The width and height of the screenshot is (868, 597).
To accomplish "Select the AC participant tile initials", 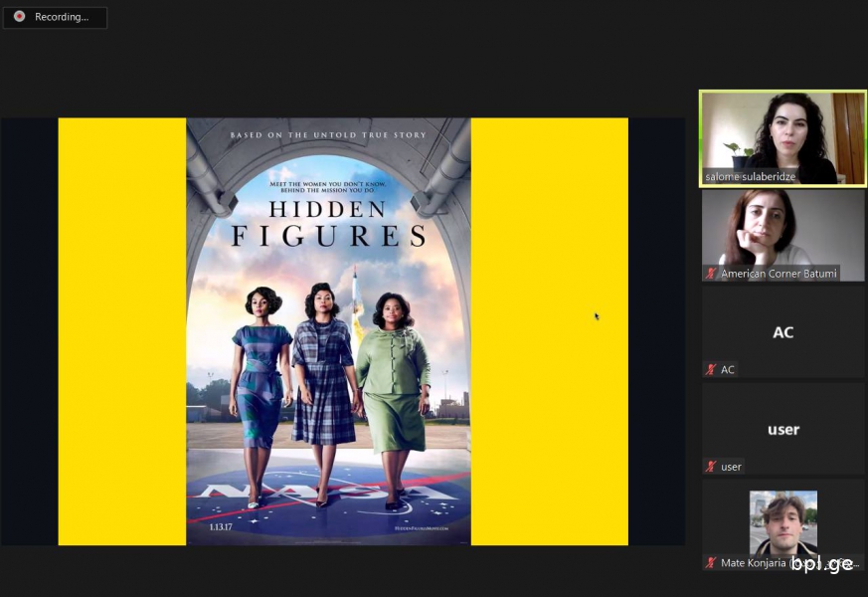I will coord(782,332).
